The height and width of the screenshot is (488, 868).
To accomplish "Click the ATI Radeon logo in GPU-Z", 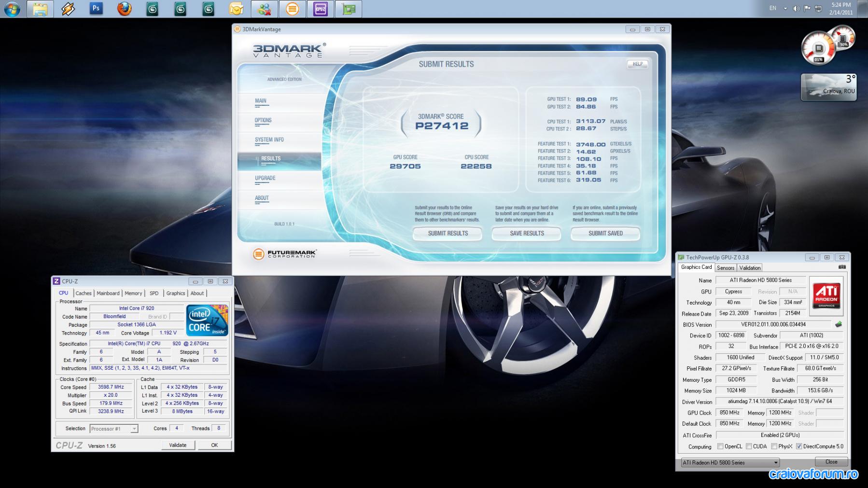I will pyautogui.click(x=826, y=295).
